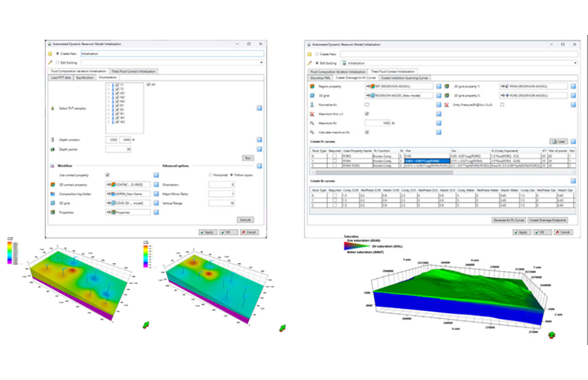Viewport: 588px width, 380px height.
Task: Click the Depth points icon
Action: click(53, 149)
